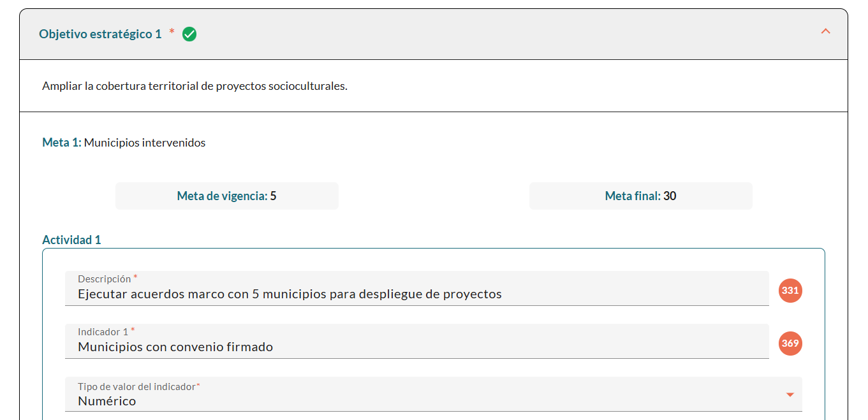Open the character counter badge showing 331
The image size is (868, 420).
click(x=790, y=290)
